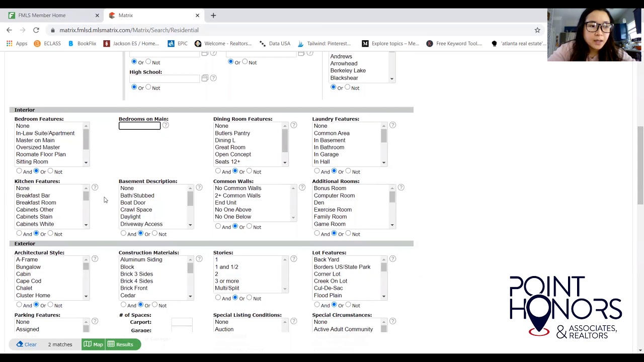Image resolution: width=644 pixels, height=362 pixels.
Task: Open Jackson ES Home bookmark
Action: [x=131, y=43]
